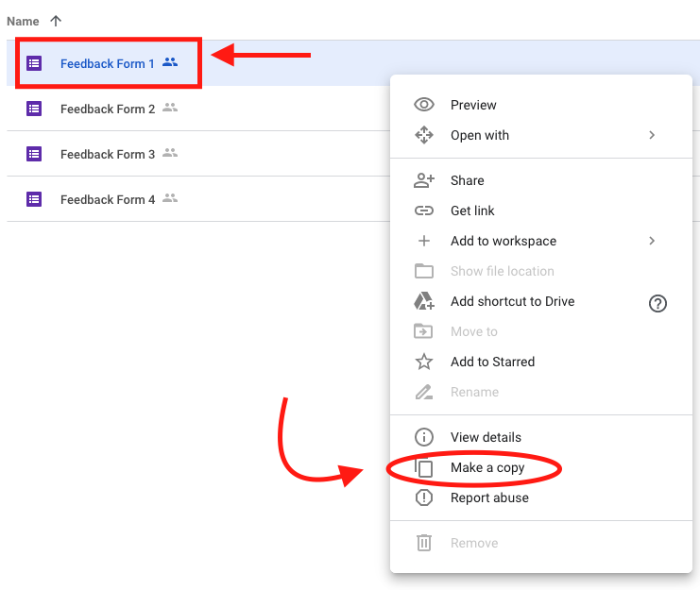Select Add to Starred menu entry
This screenshot has width=700, height=590.
click(x=492, y=362)
